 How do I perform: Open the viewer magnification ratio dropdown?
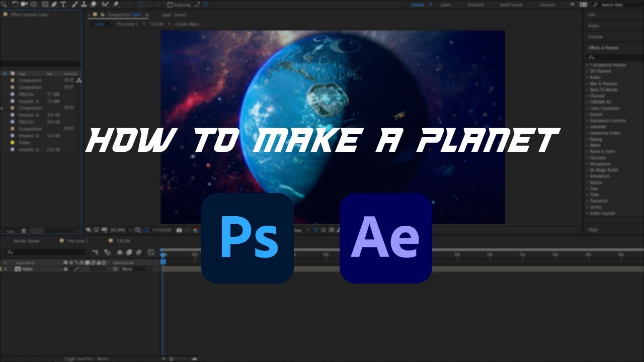pos(121,230)
